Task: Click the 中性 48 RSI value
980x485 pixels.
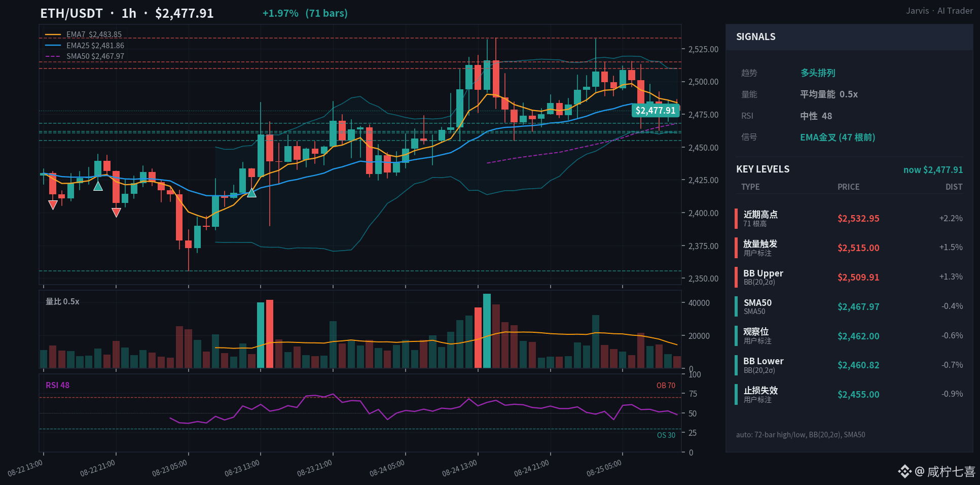Action: (816, 116)
